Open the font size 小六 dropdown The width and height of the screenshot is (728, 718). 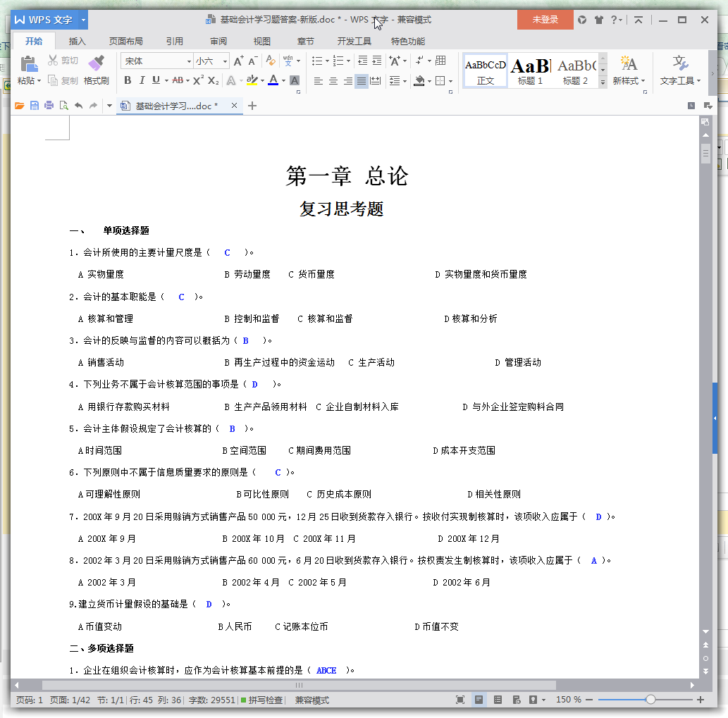pos(226,61)
